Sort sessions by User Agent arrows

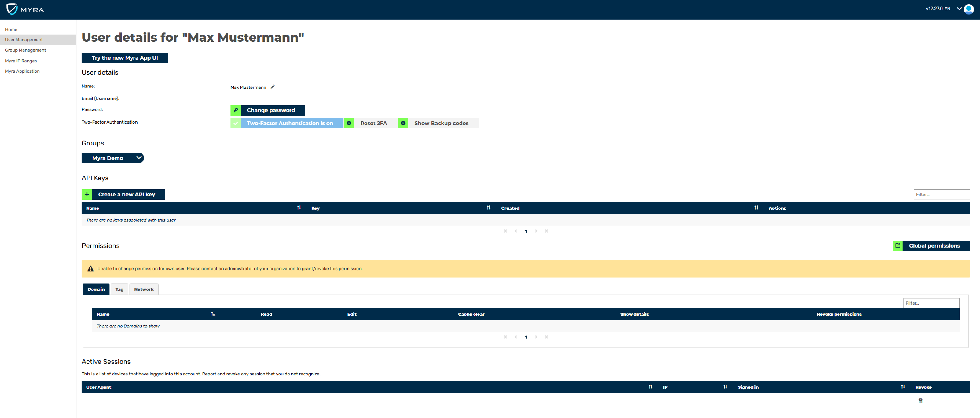651,386
